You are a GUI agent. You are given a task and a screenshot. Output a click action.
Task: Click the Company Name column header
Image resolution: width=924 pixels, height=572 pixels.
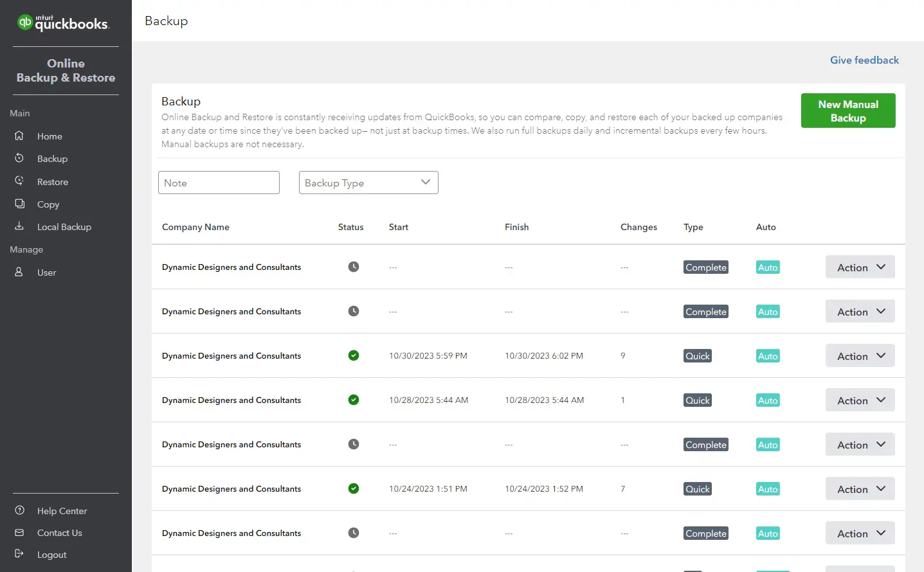[x=195, y=227]
